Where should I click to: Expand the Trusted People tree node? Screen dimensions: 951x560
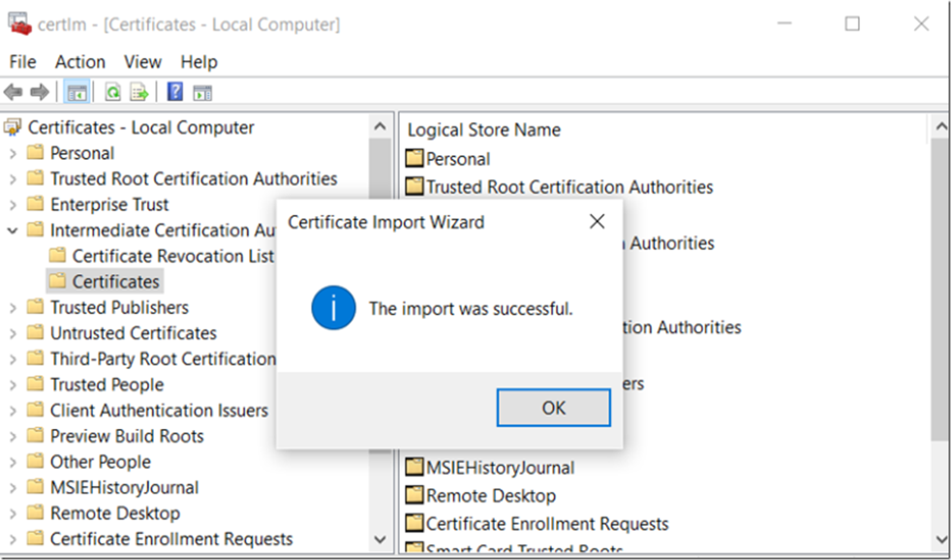13,385
